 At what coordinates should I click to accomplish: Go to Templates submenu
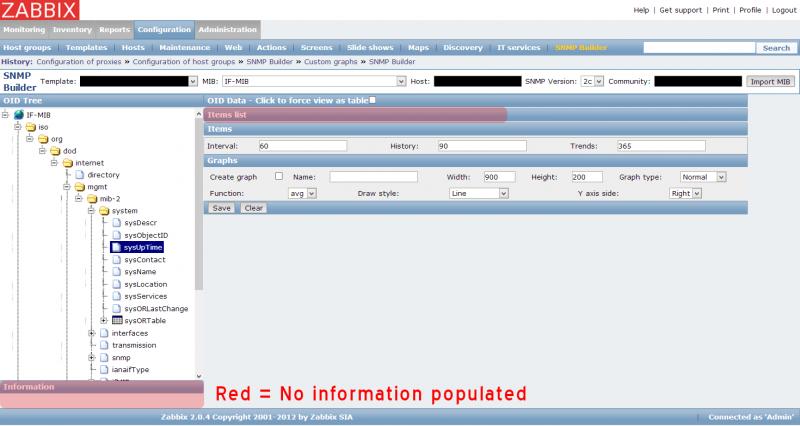click(x=86, y=47)
